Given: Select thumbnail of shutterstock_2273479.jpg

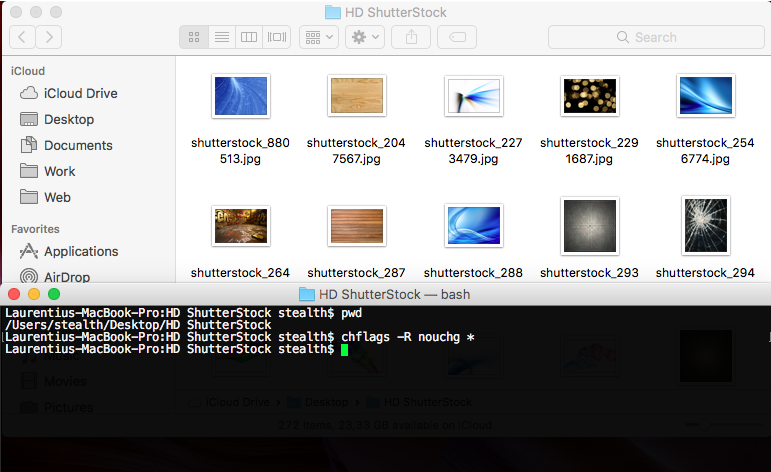Looking at the screenshot, I should [x=474, y=96].
